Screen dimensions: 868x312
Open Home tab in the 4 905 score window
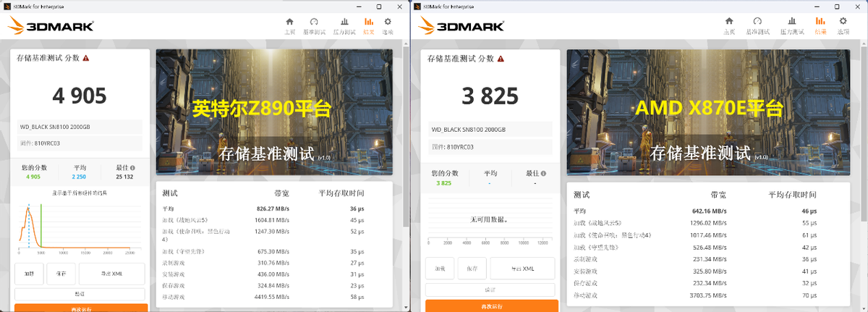tap(289, 26)
